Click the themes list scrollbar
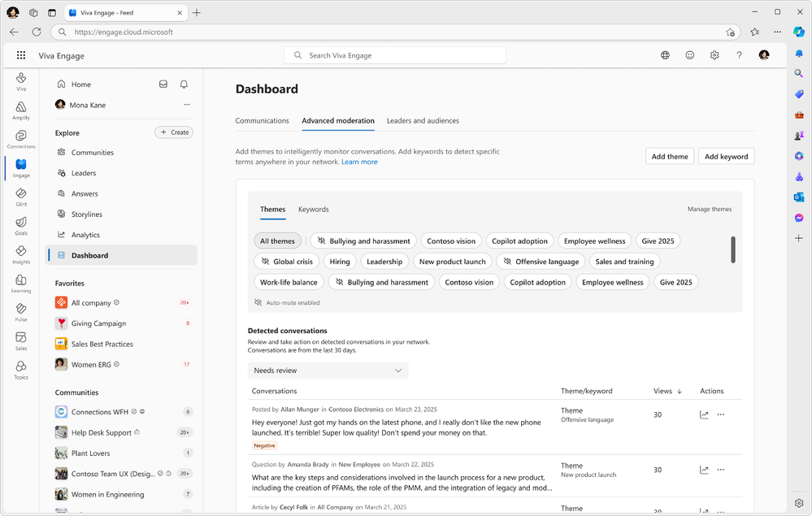Image resolution: width=812 pixels, height=516 pixels. [733, 249]
